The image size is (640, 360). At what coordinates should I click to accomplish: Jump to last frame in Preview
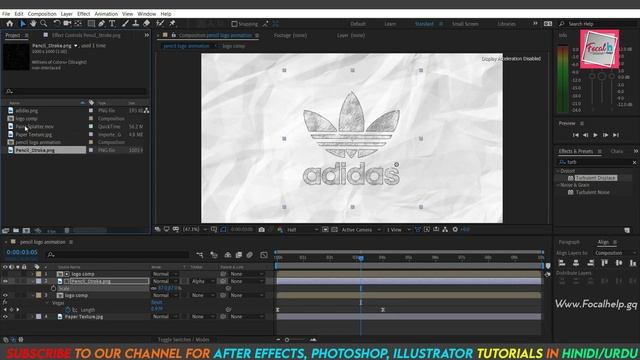(616, 135)
